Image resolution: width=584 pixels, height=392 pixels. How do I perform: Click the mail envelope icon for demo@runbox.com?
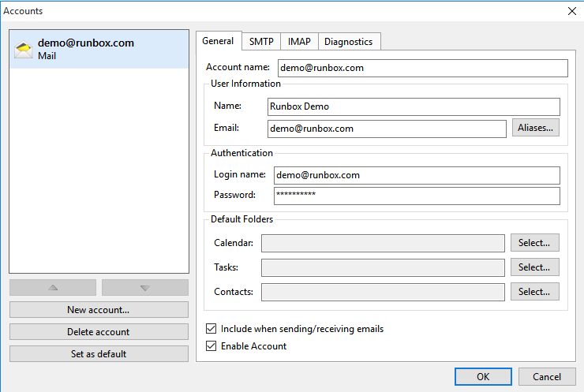[24, 50]
